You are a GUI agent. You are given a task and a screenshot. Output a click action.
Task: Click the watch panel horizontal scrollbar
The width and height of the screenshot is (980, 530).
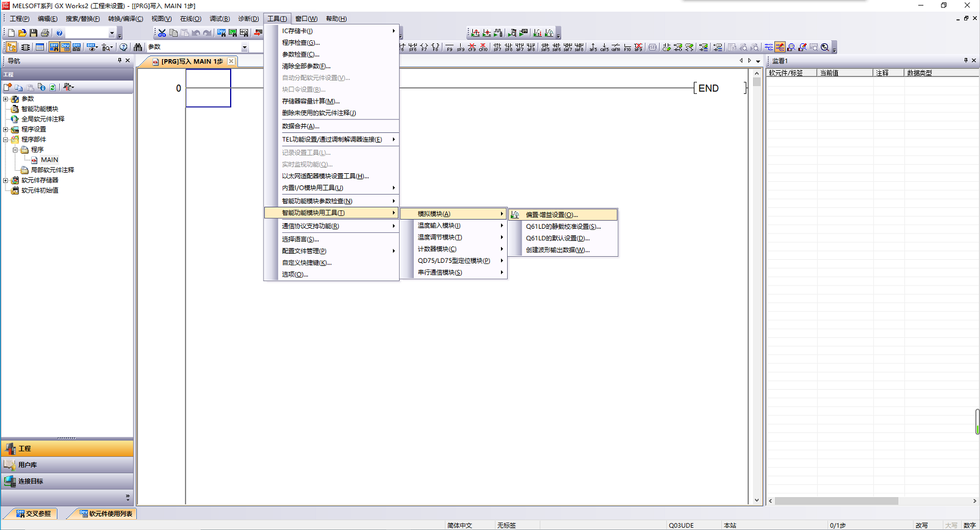[x=836, y=501]
